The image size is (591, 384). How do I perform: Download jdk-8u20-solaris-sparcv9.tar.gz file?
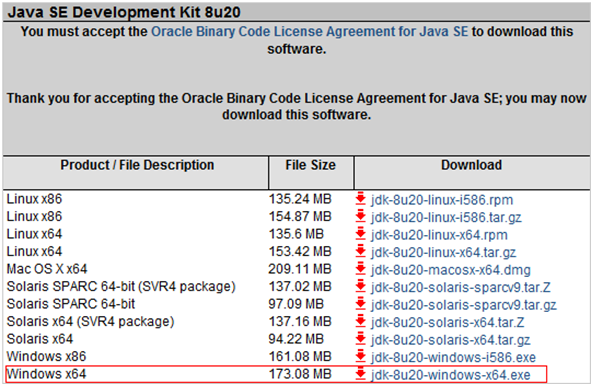[463, 305]
